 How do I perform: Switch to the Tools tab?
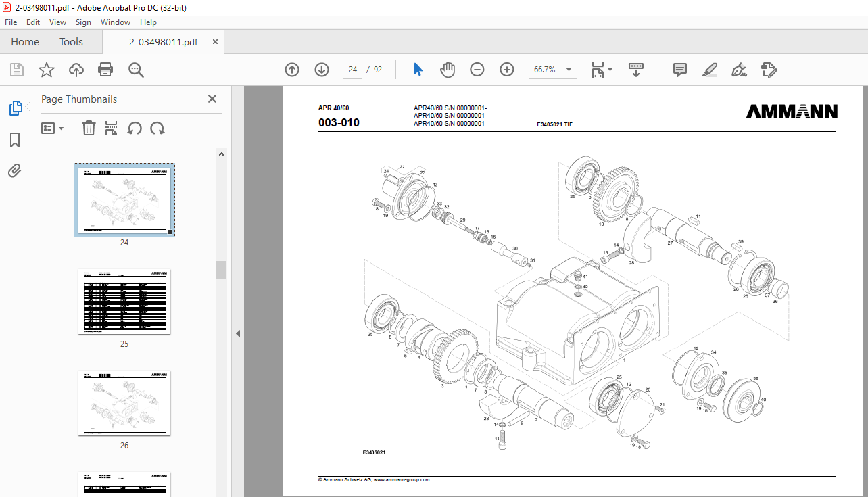[x=71, y=42]
